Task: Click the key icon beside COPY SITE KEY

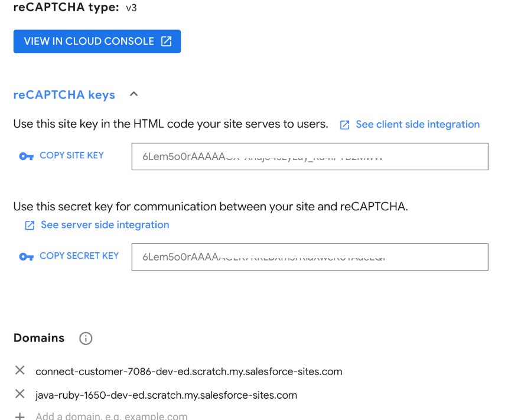Action: (26, 157)
